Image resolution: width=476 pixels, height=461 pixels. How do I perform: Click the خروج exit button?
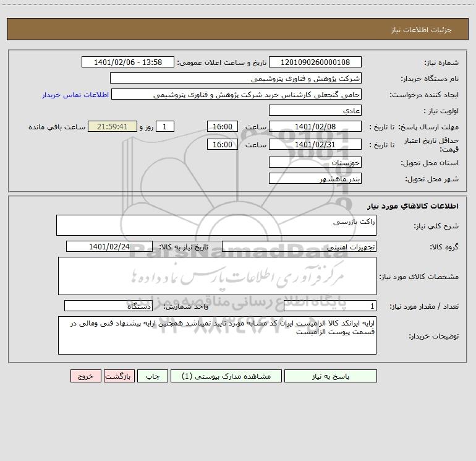[x=85, y=376]
